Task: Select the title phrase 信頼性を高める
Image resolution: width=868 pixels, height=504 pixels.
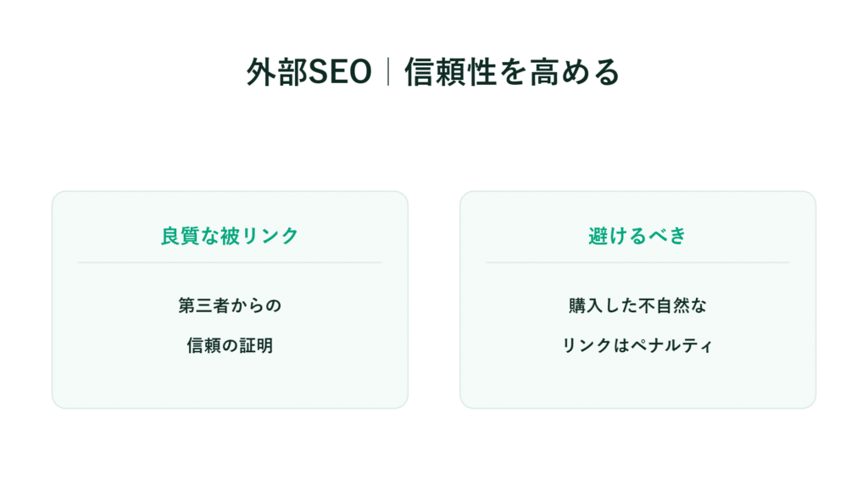Action: (x=513, y=72)
